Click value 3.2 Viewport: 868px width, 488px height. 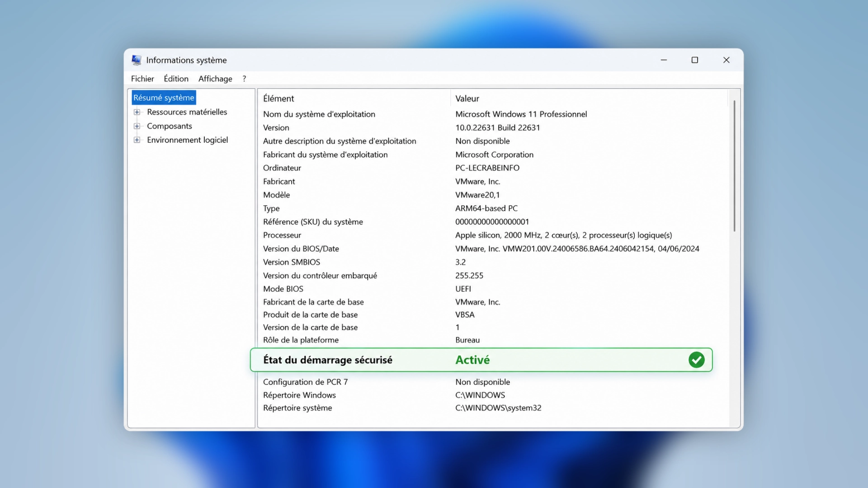pyautogui.click(x=460, y=262)
